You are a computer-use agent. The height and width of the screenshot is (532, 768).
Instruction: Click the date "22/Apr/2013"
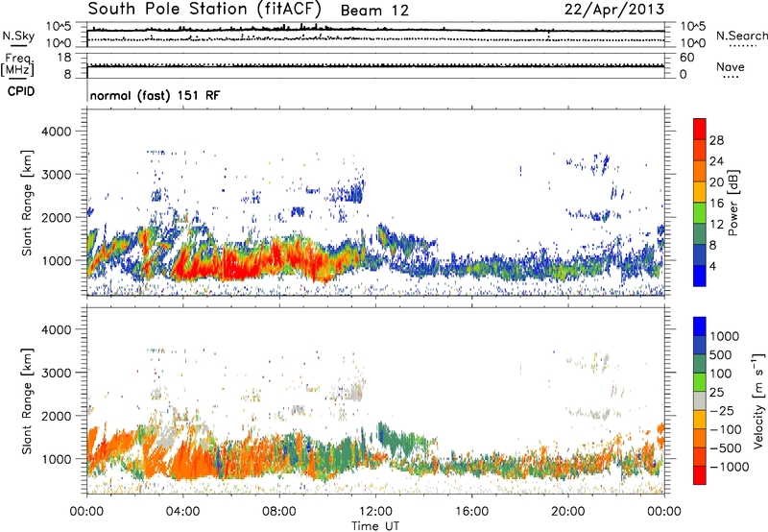(x=614, y=10)
